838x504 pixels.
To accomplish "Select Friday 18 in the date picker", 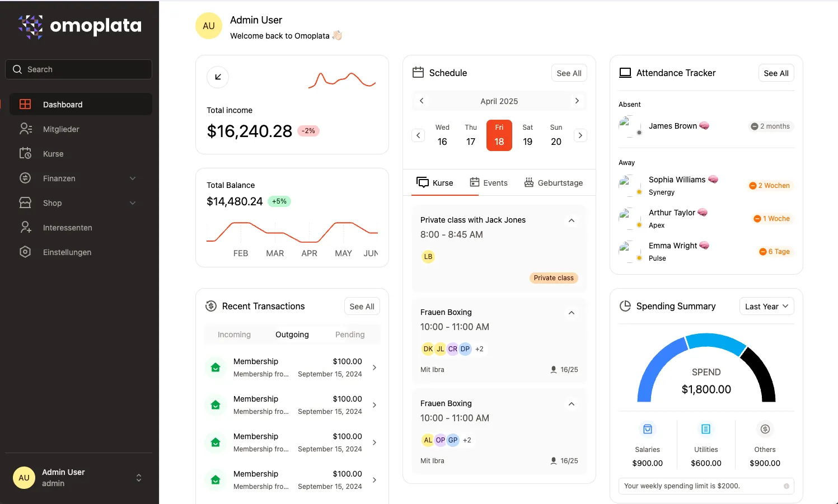I will [499, 135].
